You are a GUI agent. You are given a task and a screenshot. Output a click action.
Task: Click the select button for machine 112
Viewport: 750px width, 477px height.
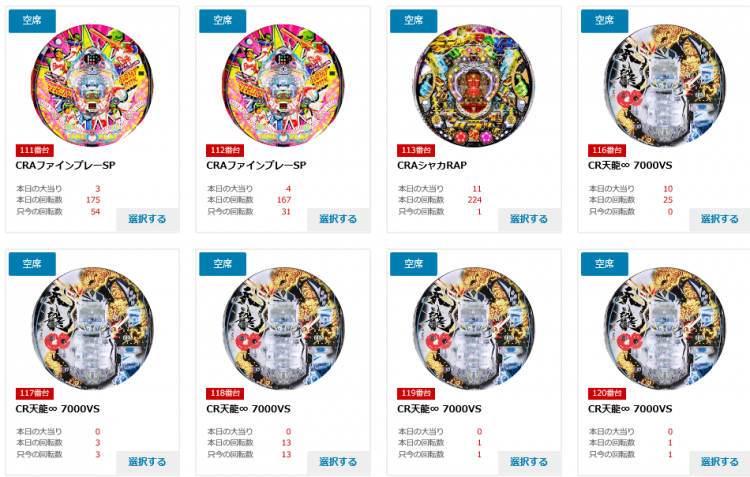[x=338, y=219]
